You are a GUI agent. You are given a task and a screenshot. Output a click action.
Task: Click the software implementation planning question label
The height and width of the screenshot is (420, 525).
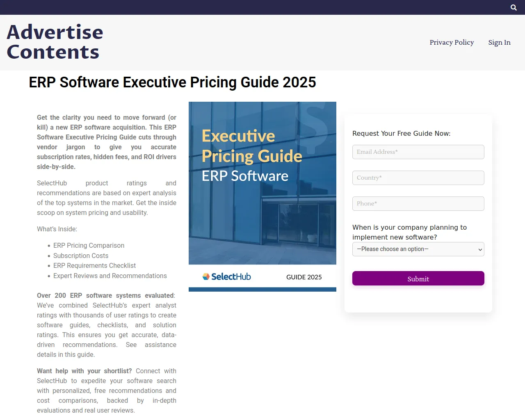click(409, 232)
